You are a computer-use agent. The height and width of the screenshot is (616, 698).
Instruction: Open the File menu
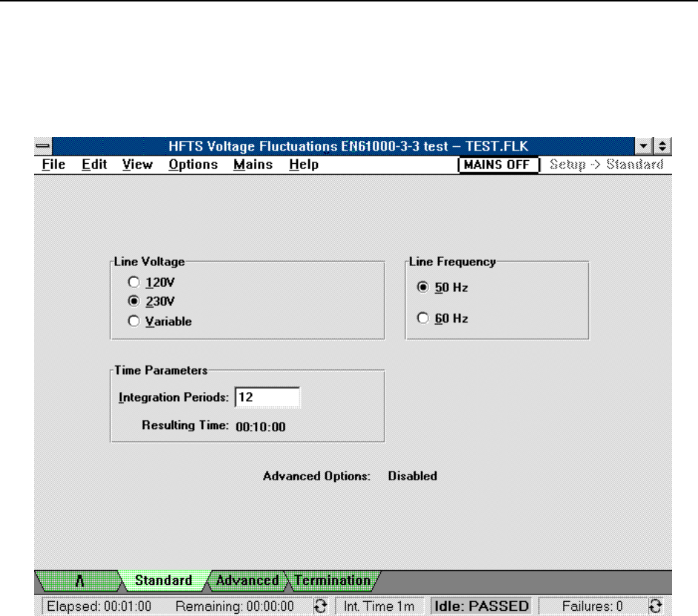(x=53, y=165)
